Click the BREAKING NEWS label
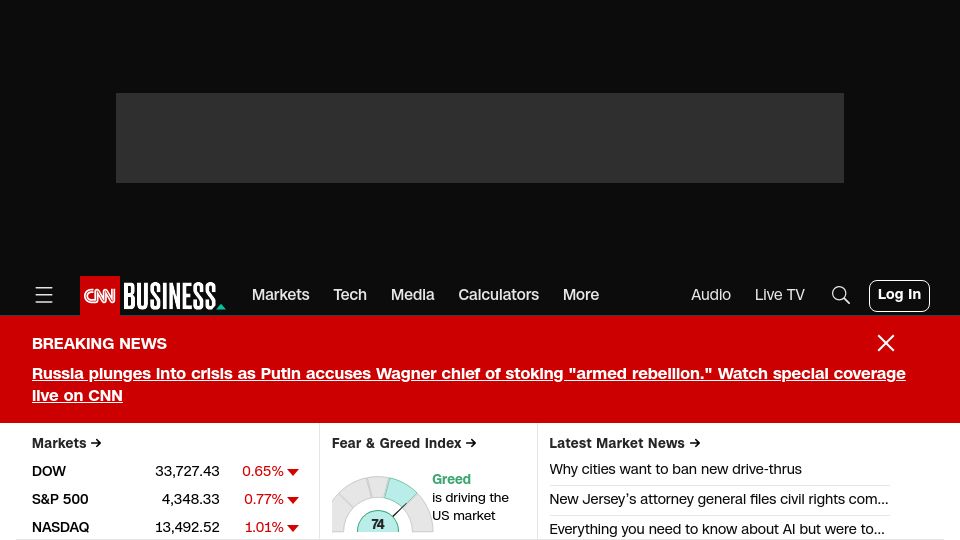Screen dimensions: 960x540 coord(99,343)
